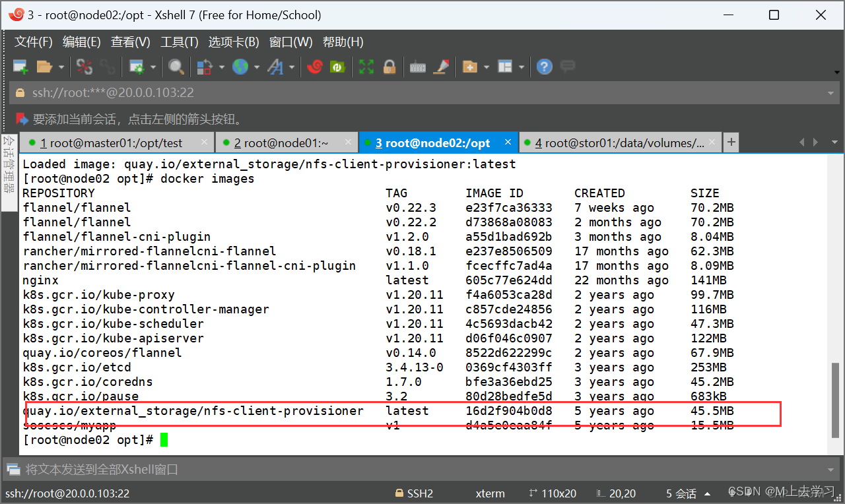
Task: Close the root@master01 tab
Action: click(x=204, y=142)
